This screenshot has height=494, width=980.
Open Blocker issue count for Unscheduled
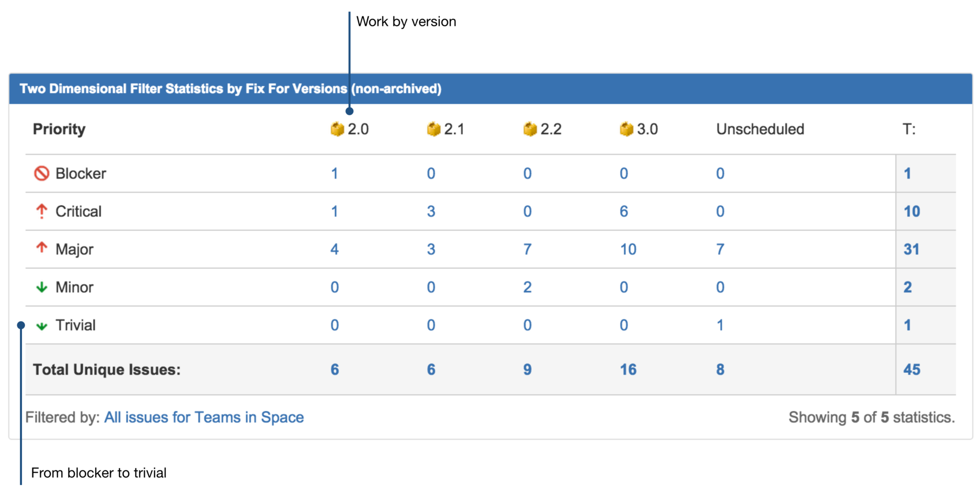[x=720, y=173]
